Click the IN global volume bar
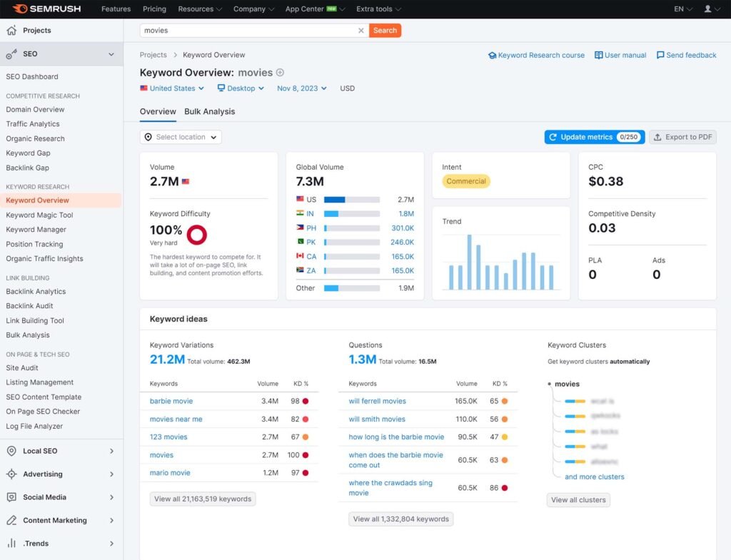 tap(351, 214)
